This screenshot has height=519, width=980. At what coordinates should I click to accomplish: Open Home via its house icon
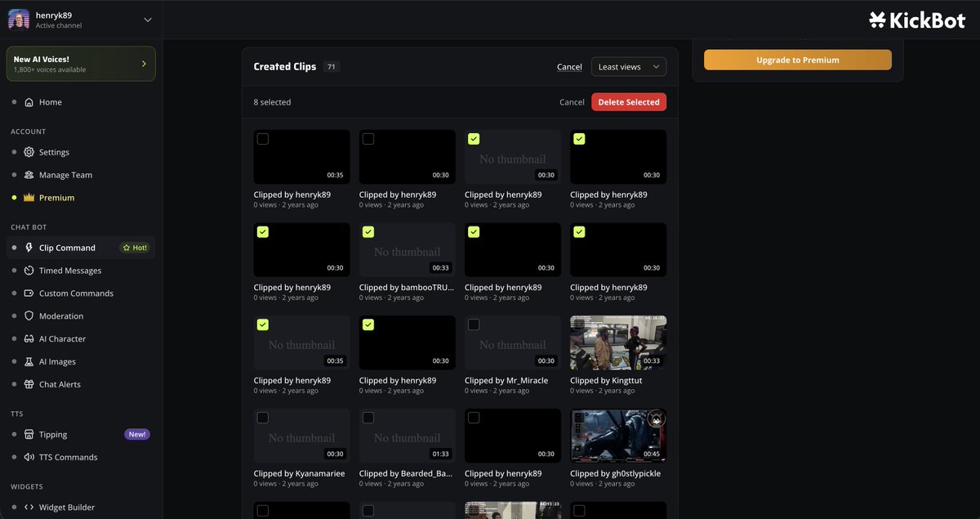click(29, 102)
